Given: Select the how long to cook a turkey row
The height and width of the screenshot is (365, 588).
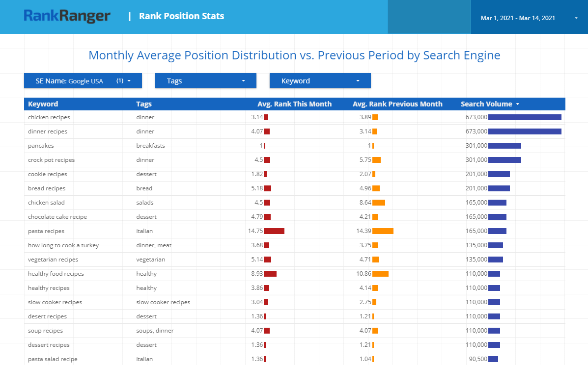Looking at the screenshot, I should [x=63, y=245].
